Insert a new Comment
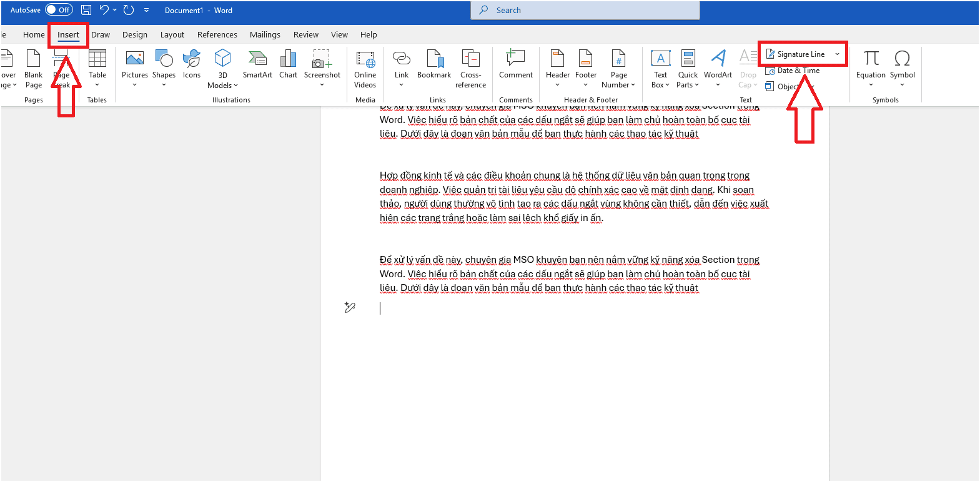 515,65
